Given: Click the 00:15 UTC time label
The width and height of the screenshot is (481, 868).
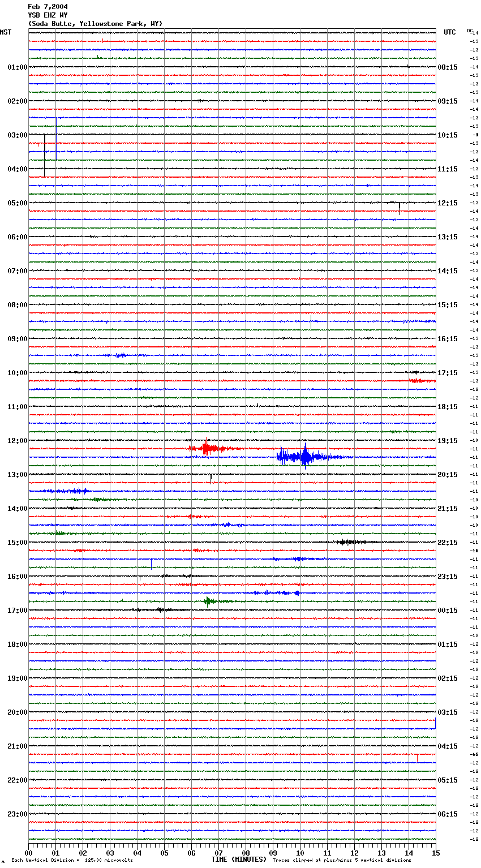Looking at the screenshot, I should click(x=448, y=611).
